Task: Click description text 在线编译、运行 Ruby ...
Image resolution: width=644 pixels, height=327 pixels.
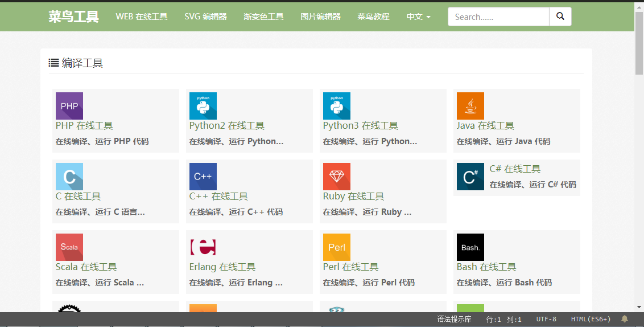Action: pyautogui.click(x=367, y=212)
